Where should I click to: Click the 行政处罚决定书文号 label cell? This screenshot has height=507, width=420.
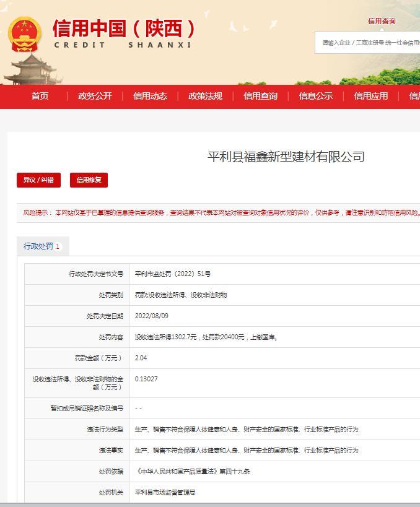coord(77,274)
